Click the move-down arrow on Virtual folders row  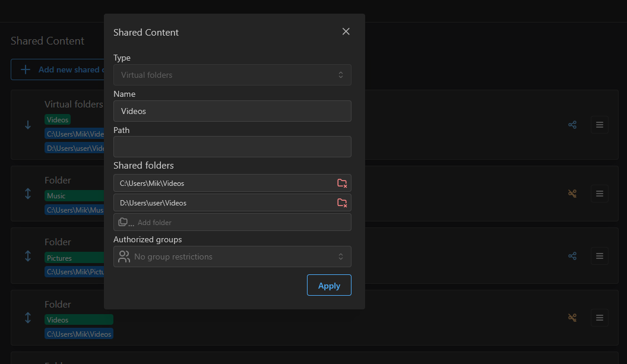[x=27, y=125]
